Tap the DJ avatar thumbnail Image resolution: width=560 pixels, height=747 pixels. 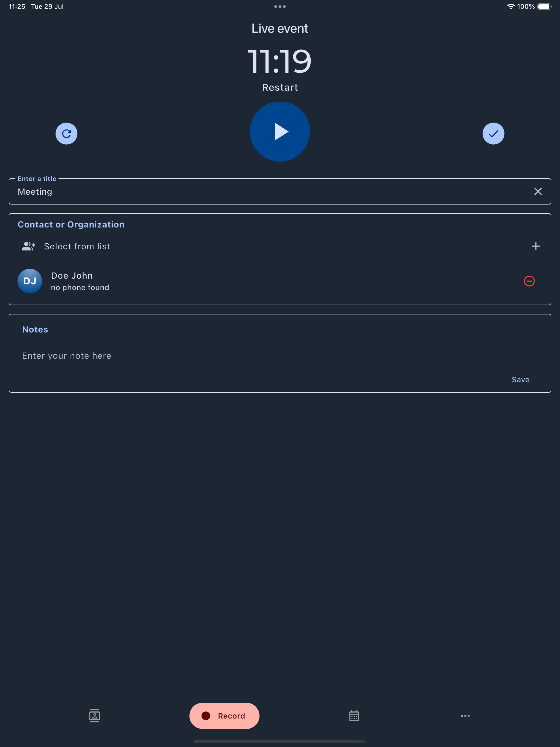[30, 281]
